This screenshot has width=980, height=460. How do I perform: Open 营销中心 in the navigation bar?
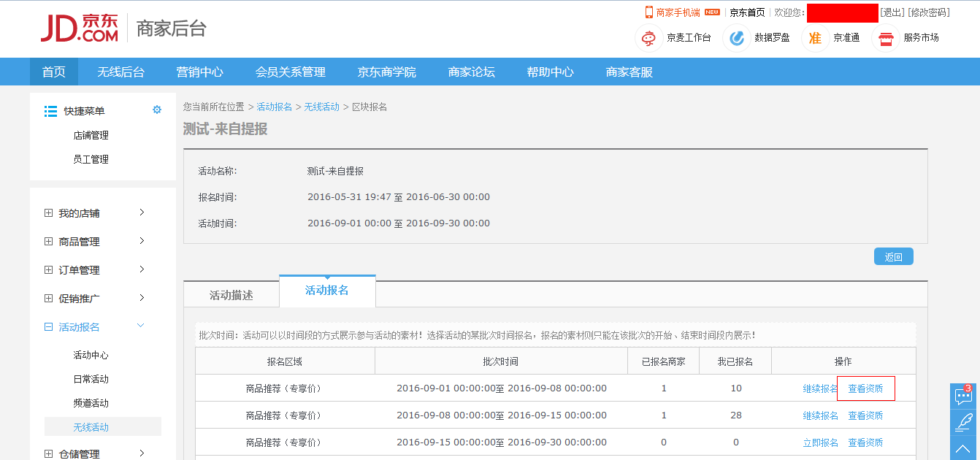(199, 72)
